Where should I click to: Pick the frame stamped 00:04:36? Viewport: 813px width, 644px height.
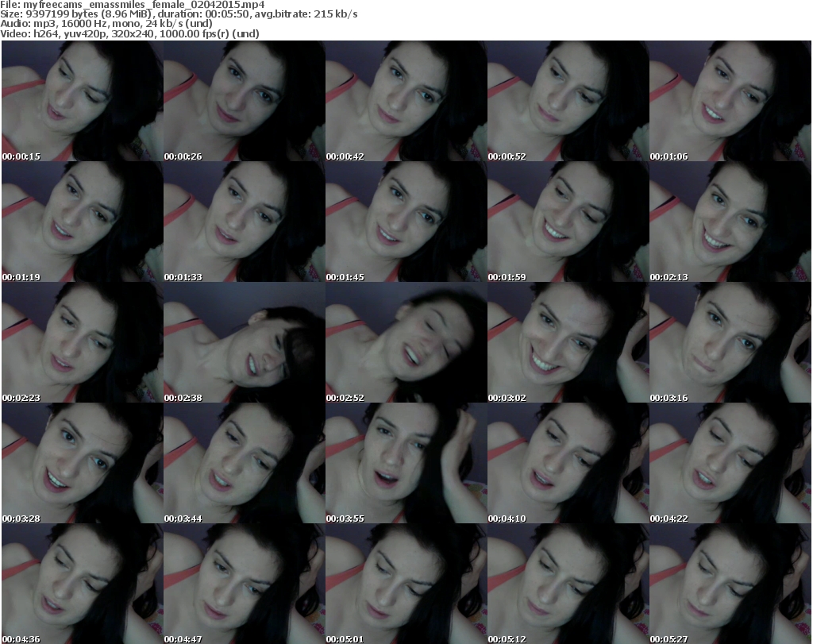coord(82,584)
